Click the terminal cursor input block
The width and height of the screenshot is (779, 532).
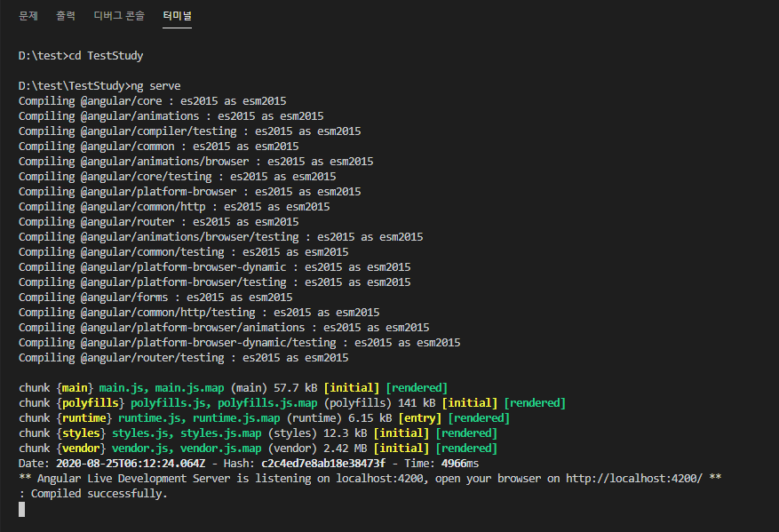22,509
